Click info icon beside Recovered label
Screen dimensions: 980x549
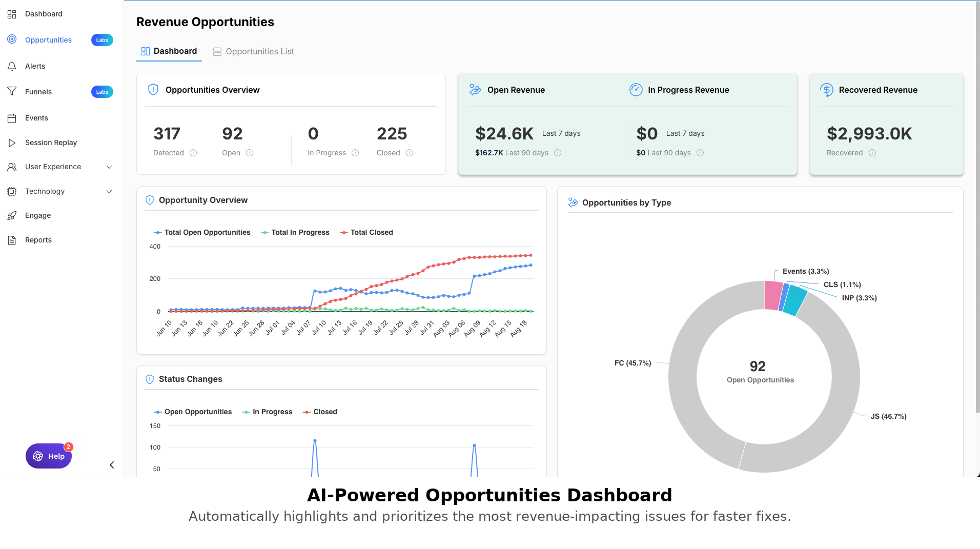(x=872, y=153)
